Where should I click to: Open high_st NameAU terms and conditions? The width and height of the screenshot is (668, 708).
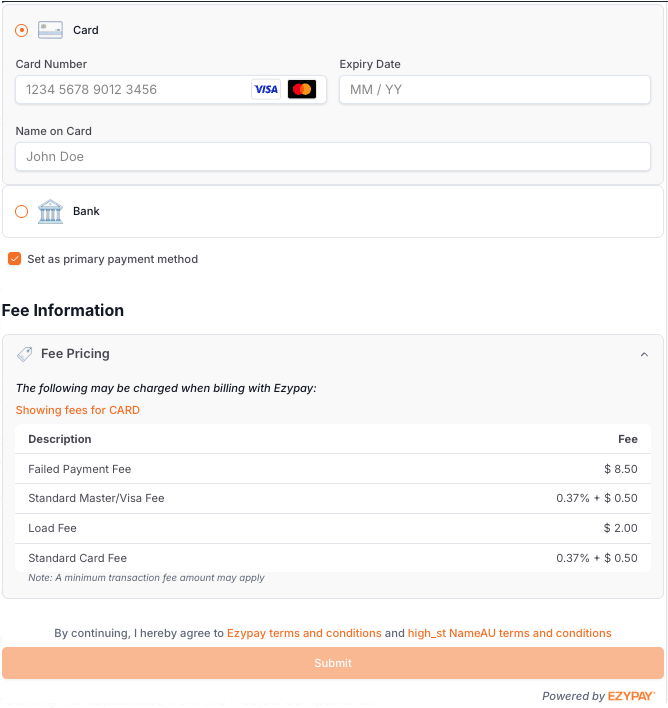[509, 633]
